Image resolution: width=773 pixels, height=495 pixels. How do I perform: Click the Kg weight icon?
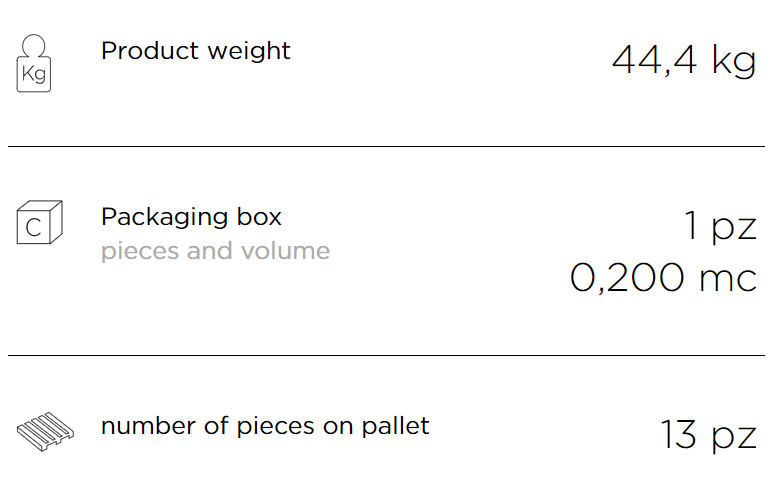click(x=34, y=63)
